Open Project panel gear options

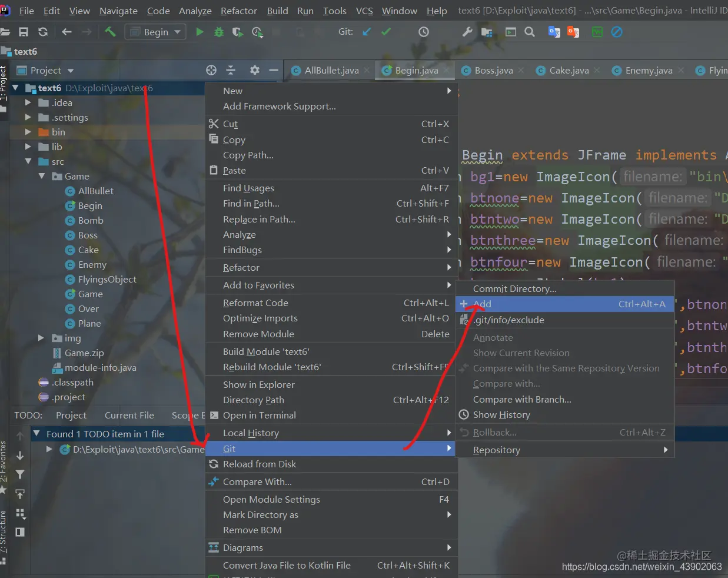pyautogui.click(x=254, y=70)
